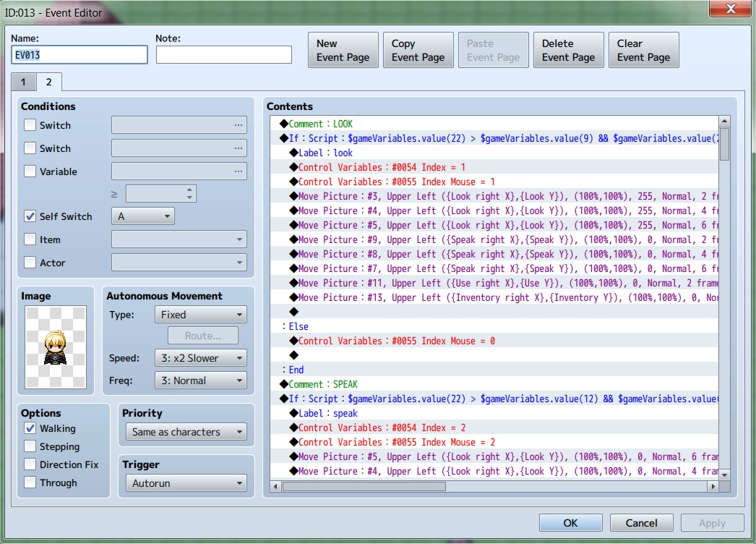Select the If Script value(9) condition line

[x=494, y=139]
